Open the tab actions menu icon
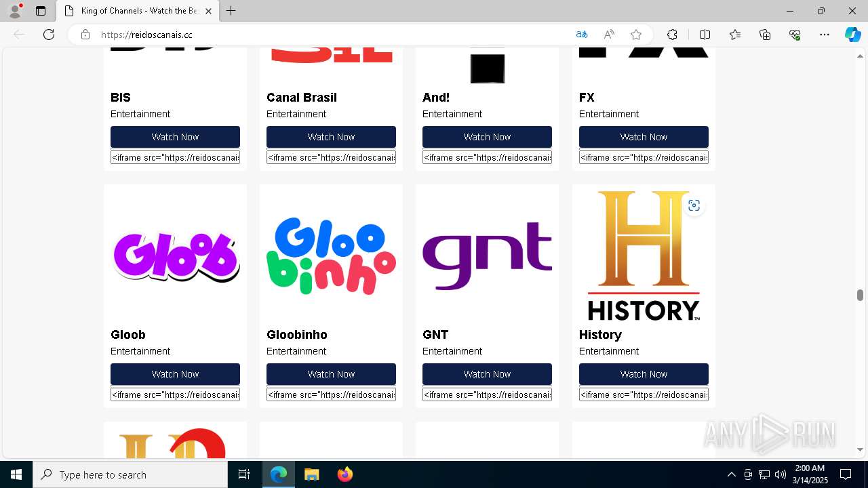This screenshot has height=488, width=868. (x=41, y=11)
